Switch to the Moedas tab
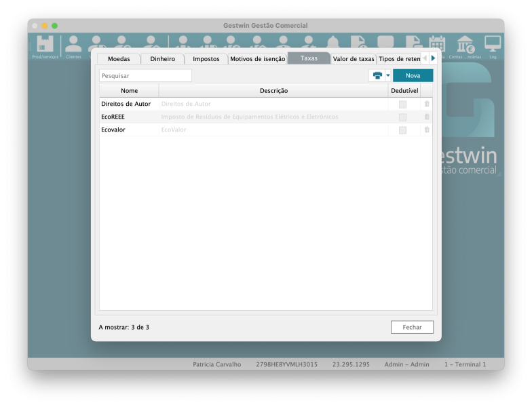This screenshot has height=407, width=532. (x=119, y=59)
